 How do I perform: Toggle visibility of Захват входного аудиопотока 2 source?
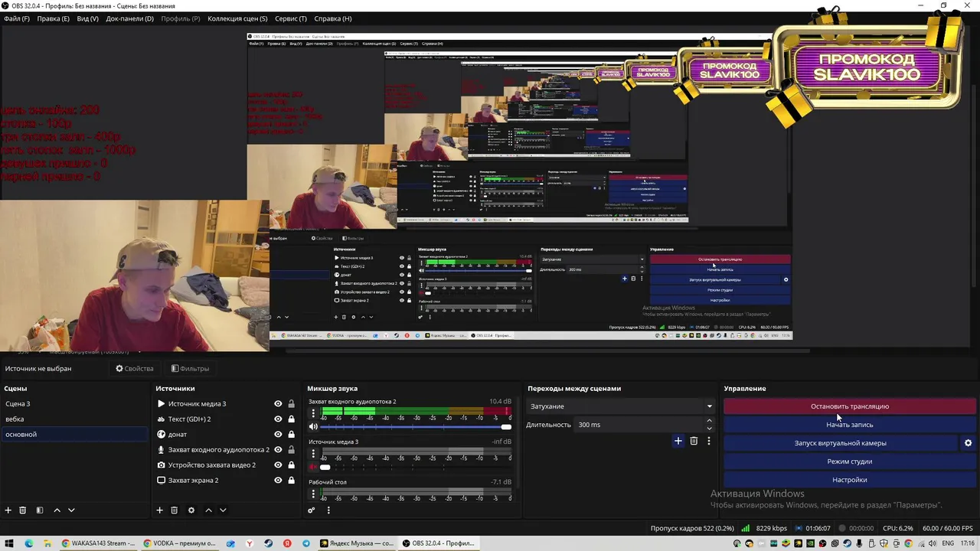pos(278,450)
